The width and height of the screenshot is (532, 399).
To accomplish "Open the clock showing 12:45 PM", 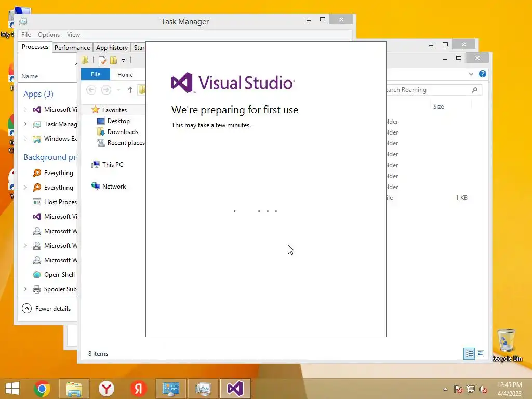I will [x=509, y=385].
